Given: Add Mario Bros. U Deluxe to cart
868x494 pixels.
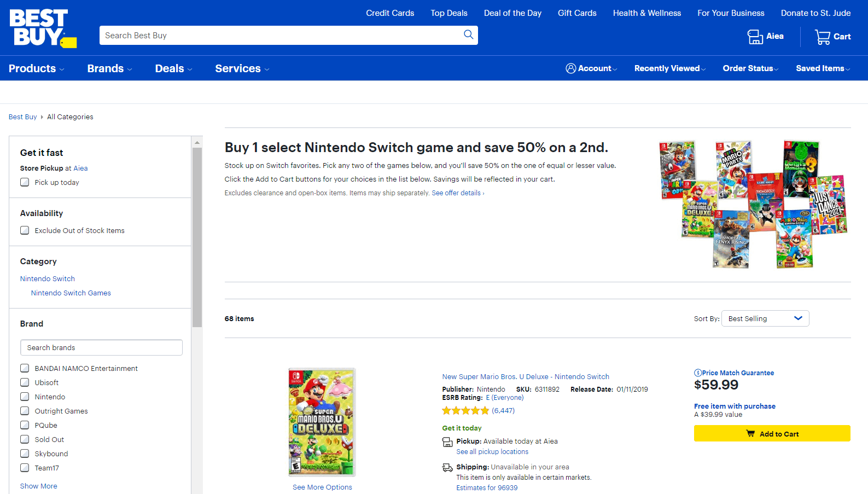Looking at the screenshot, I should coord(772,433).
